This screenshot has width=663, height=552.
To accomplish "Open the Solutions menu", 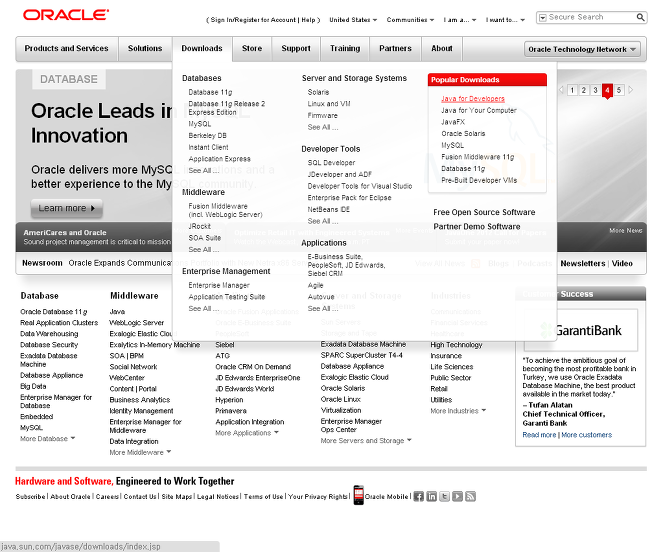I will pos(145,49).
